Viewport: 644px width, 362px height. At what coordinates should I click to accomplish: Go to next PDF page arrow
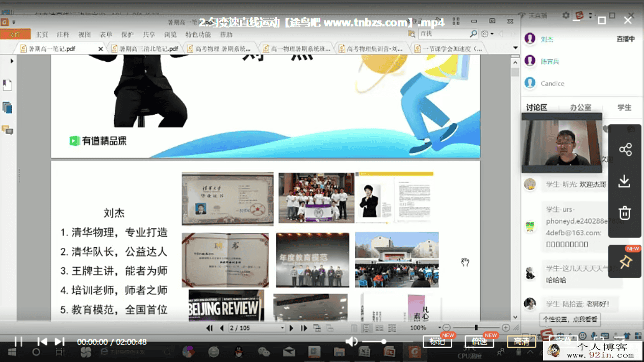pyautogui.click(x=292, y=328)
